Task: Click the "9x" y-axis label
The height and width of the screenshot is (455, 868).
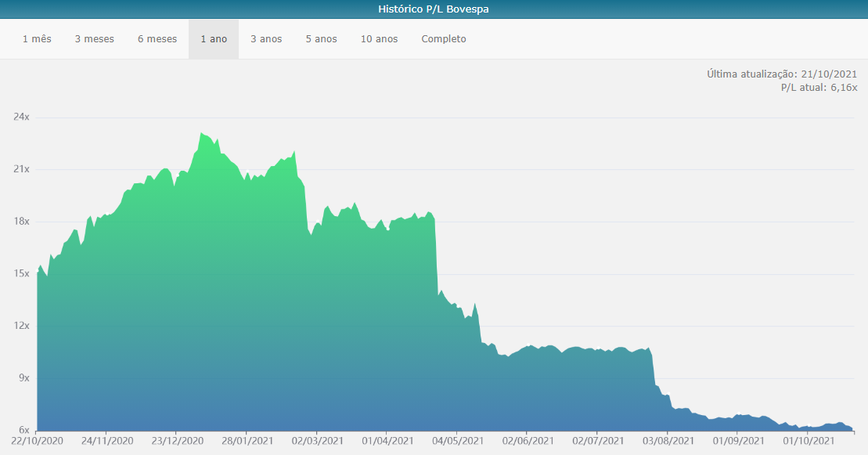Action: tap(24, 377)
